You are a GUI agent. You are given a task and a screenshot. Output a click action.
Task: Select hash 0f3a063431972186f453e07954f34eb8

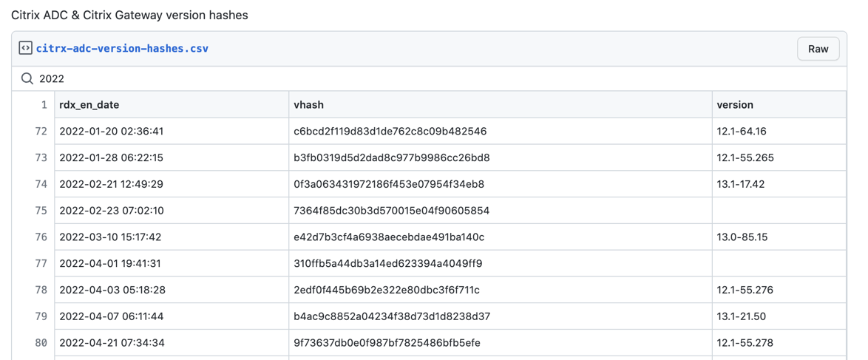[x=389, y=184]
